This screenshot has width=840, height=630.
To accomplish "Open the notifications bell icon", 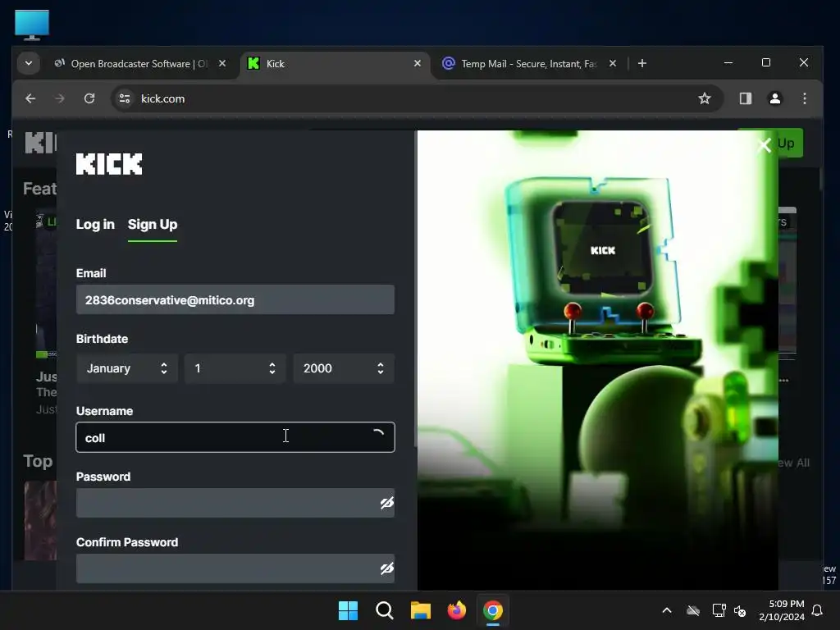I will (x=818, y=610).
